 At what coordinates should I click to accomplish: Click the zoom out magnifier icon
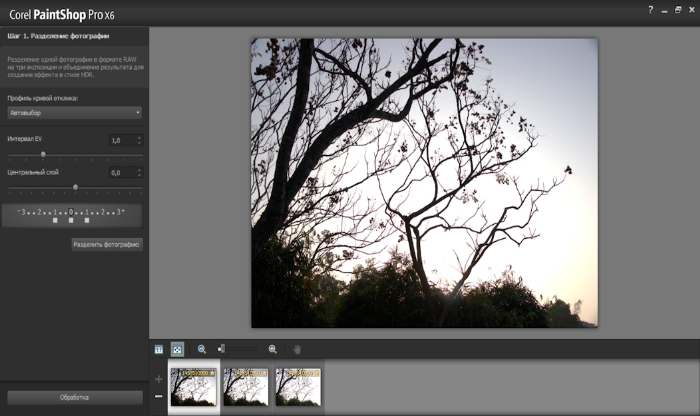pos(202,349)
